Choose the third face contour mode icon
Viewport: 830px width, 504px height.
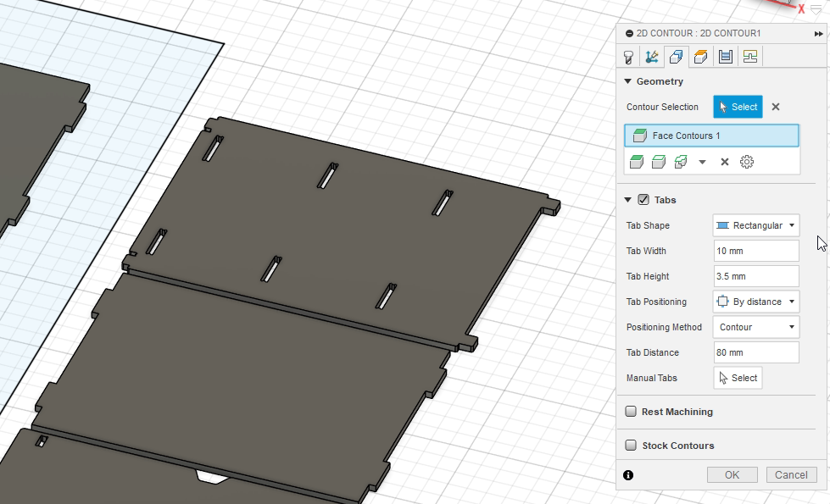coord(681,162)
